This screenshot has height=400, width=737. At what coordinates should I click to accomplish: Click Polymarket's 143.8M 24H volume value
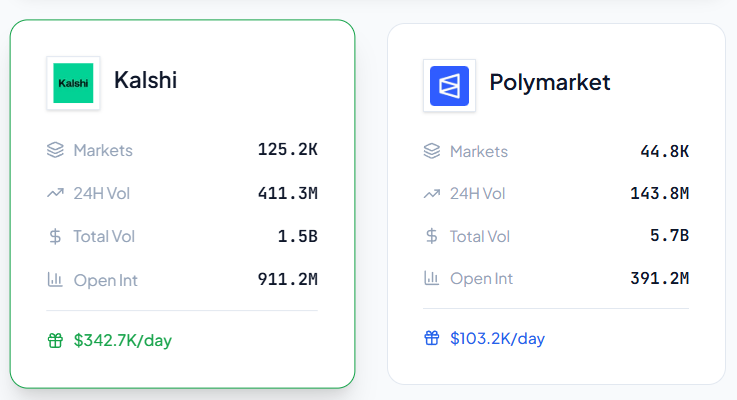[x=659, y=193]
